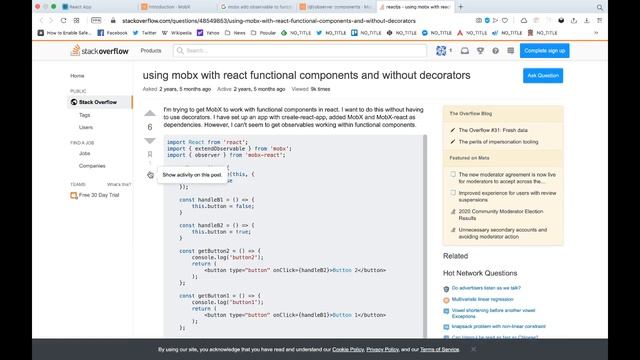
Task: Select the reactjs using mobx tab
Action: pyautogui.click(x=416, y=7)
